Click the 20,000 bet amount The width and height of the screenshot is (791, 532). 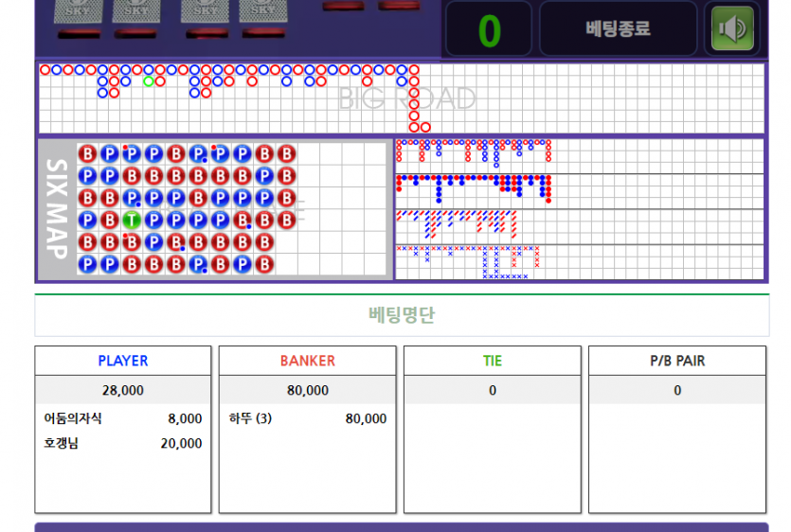coord(181,443)
